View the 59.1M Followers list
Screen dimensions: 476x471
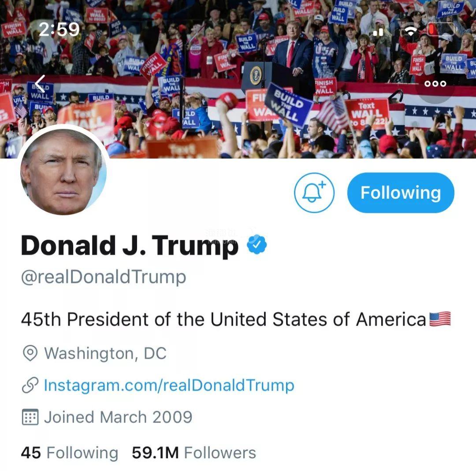click(193, 453)
